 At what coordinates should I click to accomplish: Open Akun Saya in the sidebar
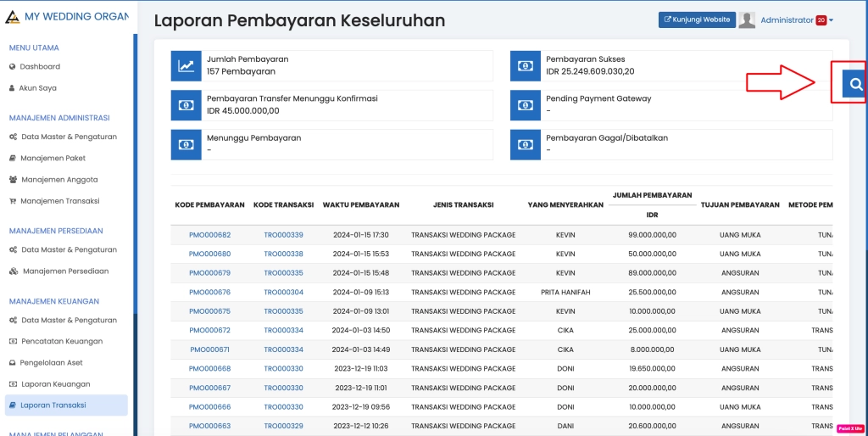[37, 88]
